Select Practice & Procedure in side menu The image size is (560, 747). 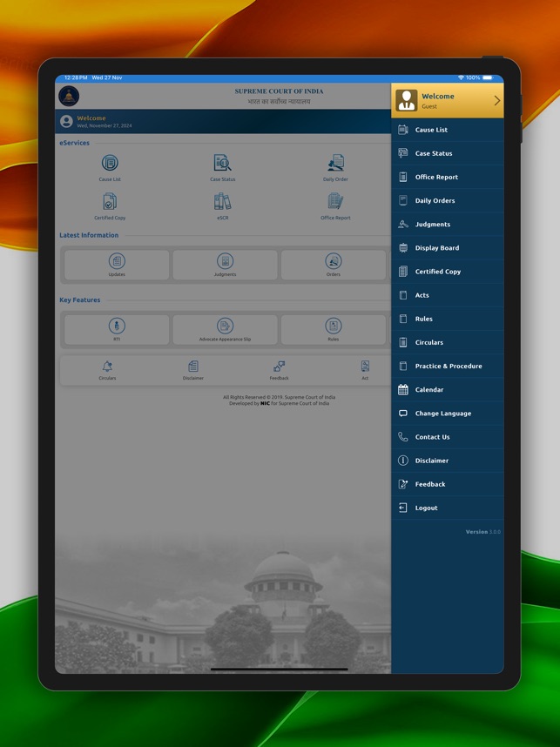coord(447,366)
